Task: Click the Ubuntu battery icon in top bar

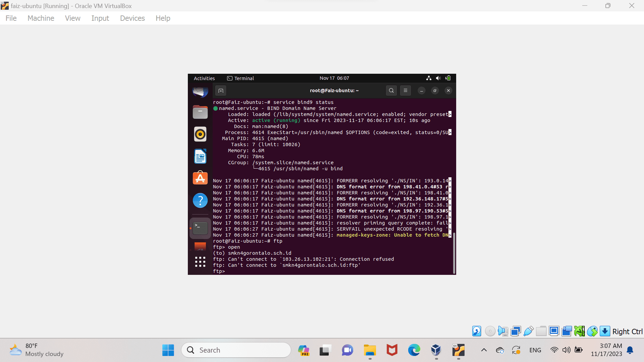Action: (x=448, y=78)
